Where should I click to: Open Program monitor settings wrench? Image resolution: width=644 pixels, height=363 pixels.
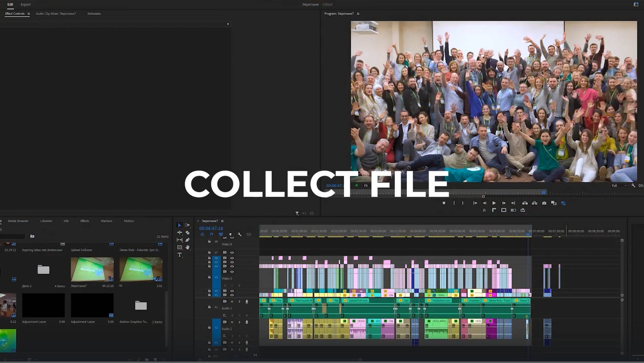[633, 186]
